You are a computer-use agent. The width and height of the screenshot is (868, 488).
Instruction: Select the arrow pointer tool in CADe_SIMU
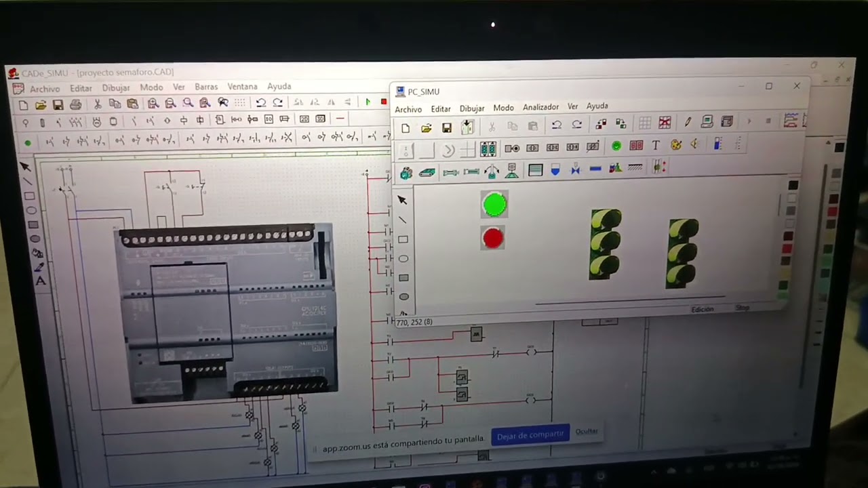coord(26,167)
